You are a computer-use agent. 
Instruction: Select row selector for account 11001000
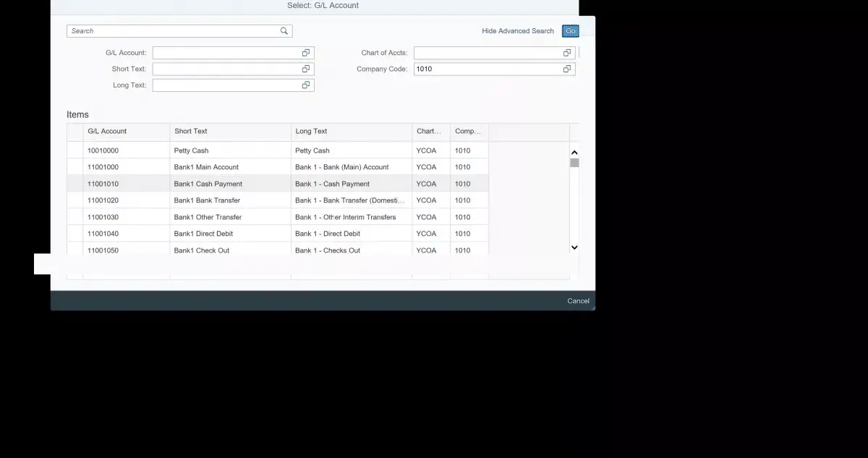click(x=75, y=167)
